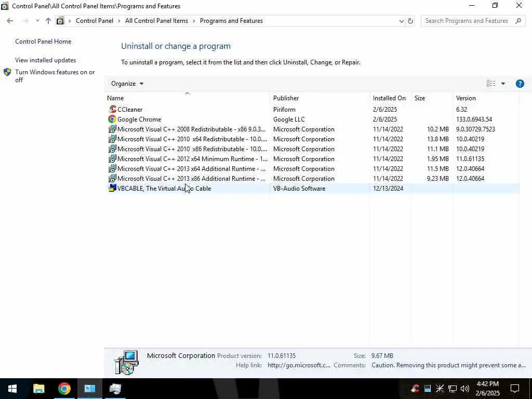Open View installed updates link

[x=46, y=60]
